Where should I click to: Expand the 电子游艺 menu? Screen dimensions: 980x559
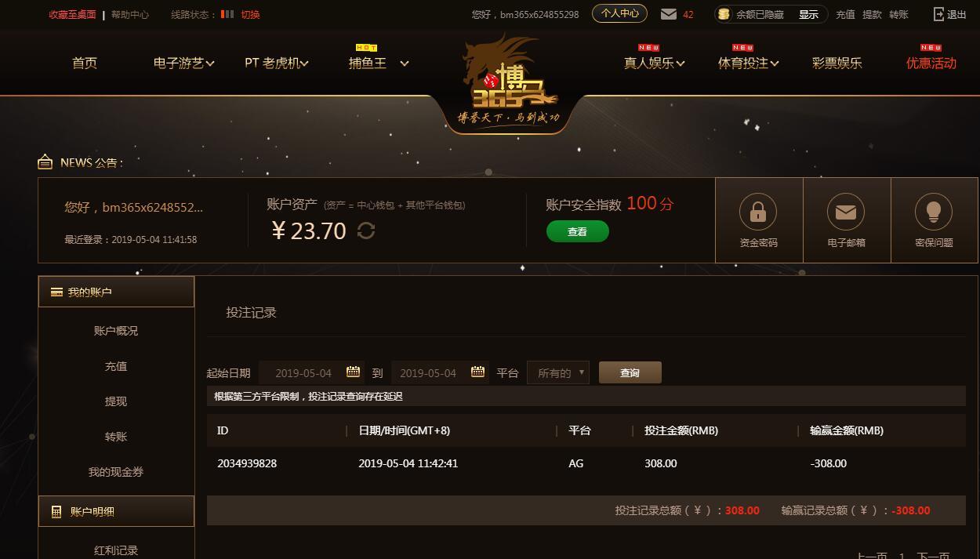(184, 63)
